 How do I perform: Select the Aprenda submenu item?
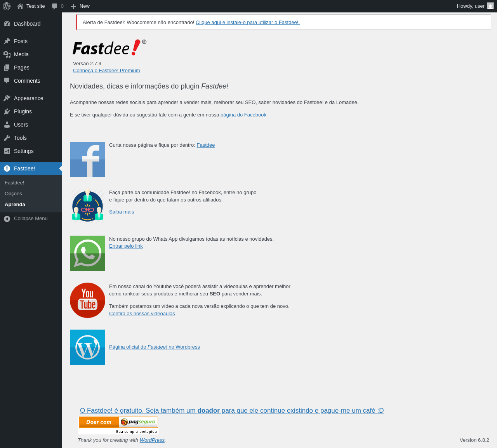click(15, 204)
